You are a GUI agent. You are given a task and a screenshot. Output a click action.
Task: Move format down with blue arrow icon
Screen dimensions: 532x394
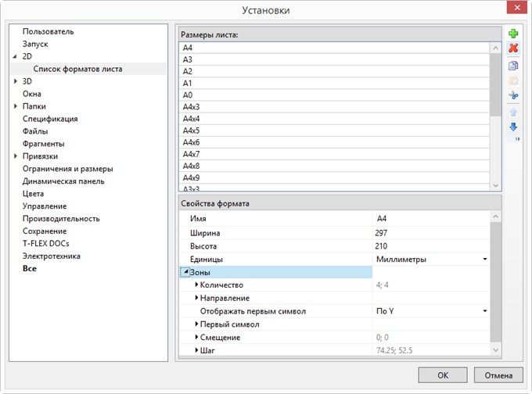tap(513, 127)
